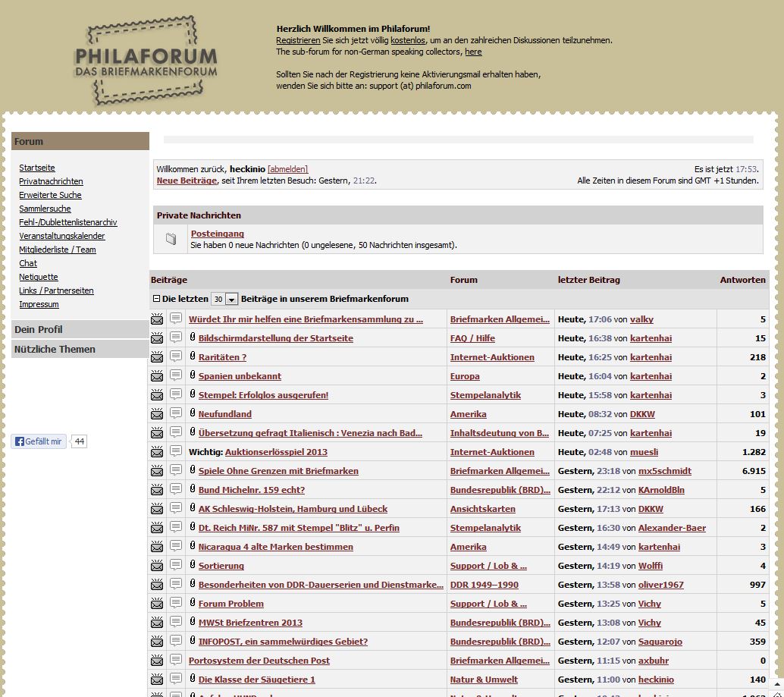The height and width of the screenshot is (697, 784).
Task: Click the paperclip icon next to 'Spanien unbekannt'
Action: point(193,375)
